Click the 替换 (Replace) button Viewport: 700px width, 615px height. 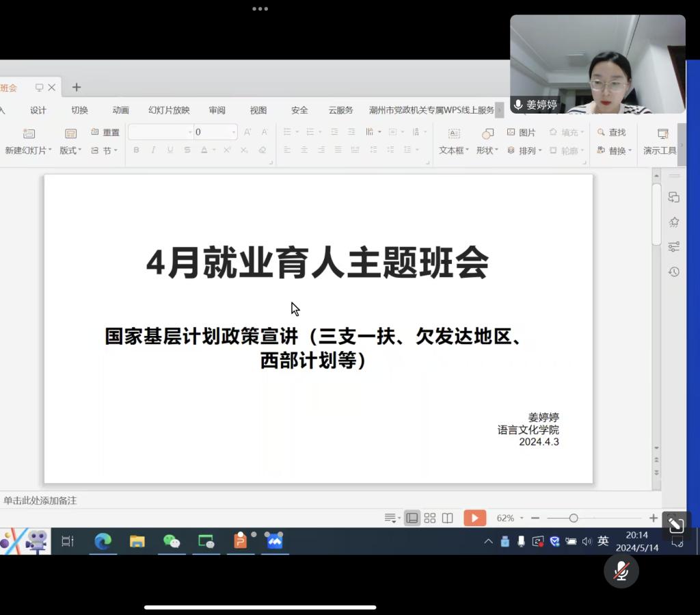pos(614,151)
